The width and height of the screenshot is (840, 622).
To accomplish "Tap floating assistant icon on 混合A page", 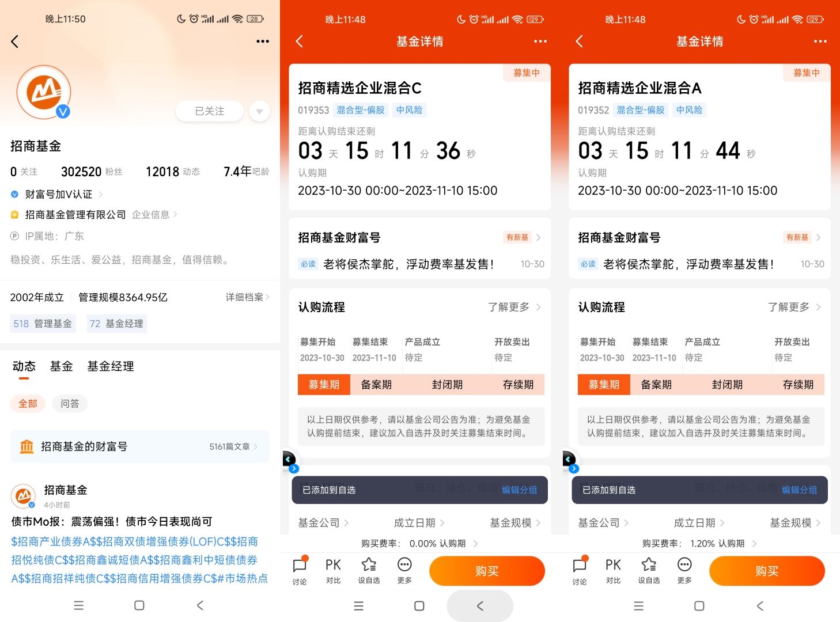I will coord(569,461).
